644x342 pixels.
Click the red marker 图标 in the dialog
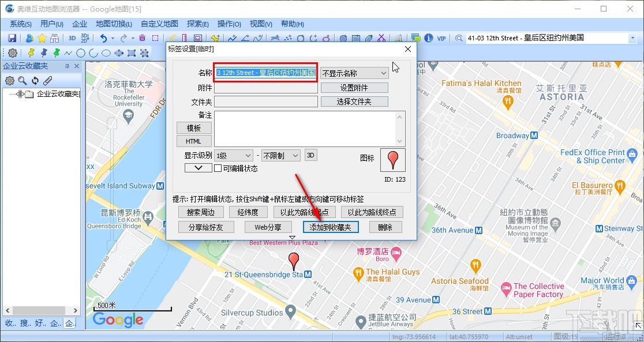(x=393, y=160)
